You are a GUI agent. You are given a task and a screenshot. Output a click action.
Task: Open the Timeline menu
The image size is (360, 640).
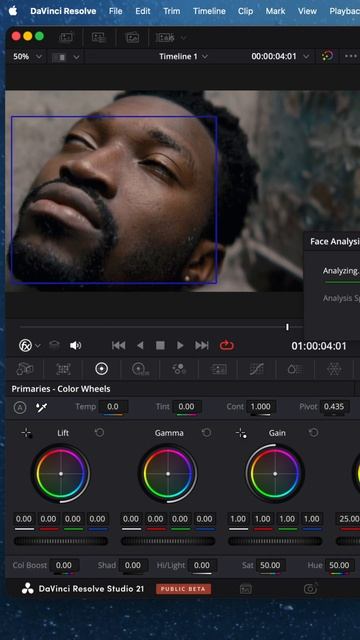(209, 11)
